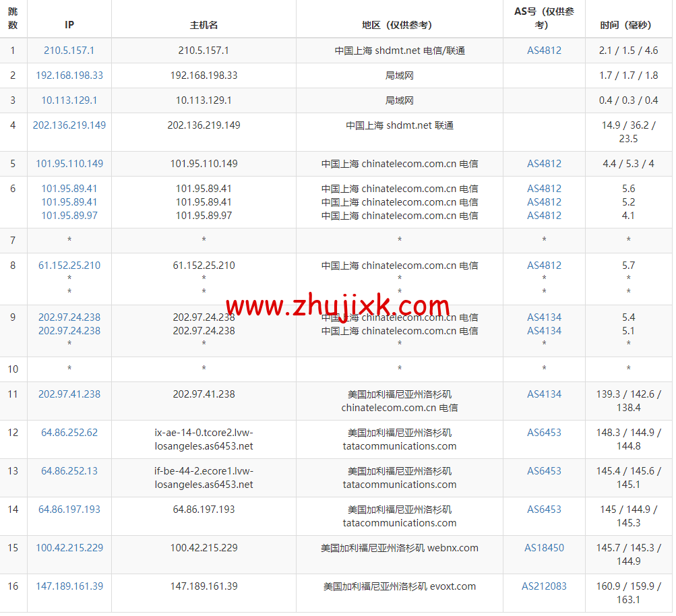The image size is (676, 616).
Task: Select IP 101.95.110.149 in hop 5
Action: 69,164
